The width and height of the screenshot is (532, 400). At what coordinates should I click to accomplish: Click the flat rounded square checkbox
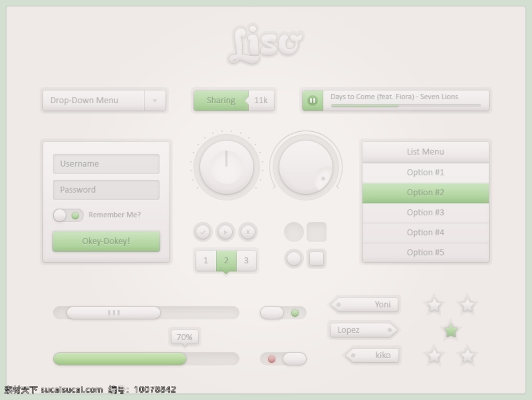point(317,232)
